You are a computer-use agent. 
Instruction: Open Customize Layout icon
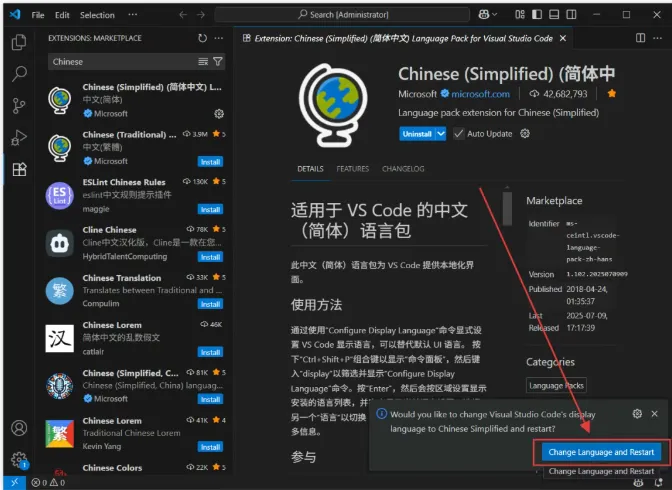pyautogui.click(x=520, y=15)
